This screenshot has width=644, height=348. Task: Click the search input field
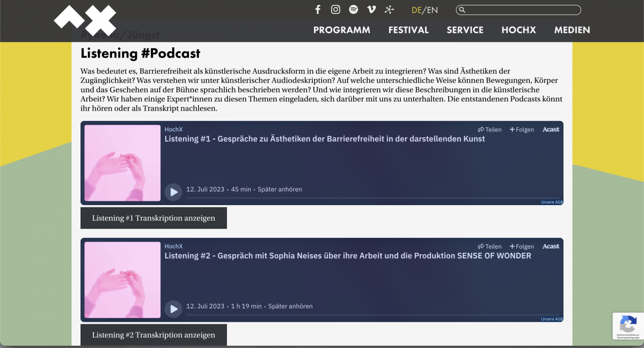(522, 10)
